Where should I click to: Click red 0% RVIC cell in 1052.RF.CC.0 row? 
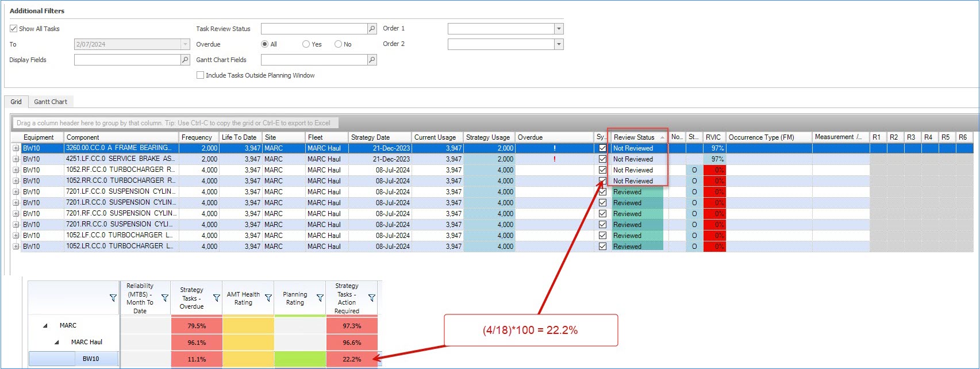click(714, 170)
